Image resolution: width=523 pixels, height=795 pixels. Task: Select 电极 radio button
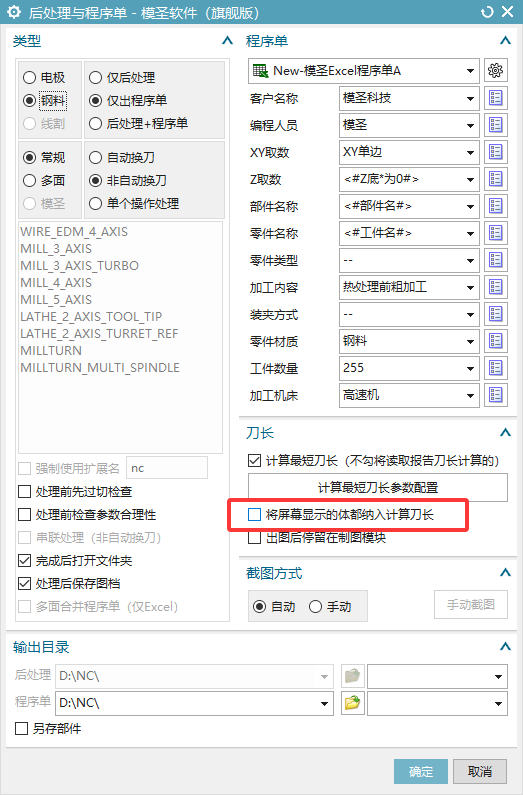(29, 78)
